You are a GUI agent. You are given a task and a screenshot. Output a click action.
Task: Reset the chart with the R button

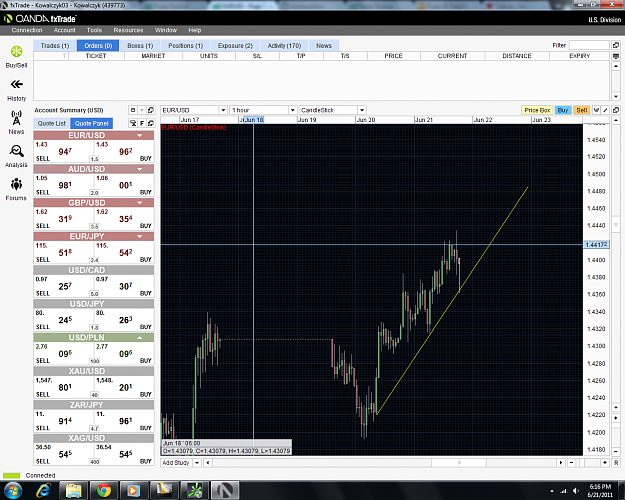click(616, 463)
